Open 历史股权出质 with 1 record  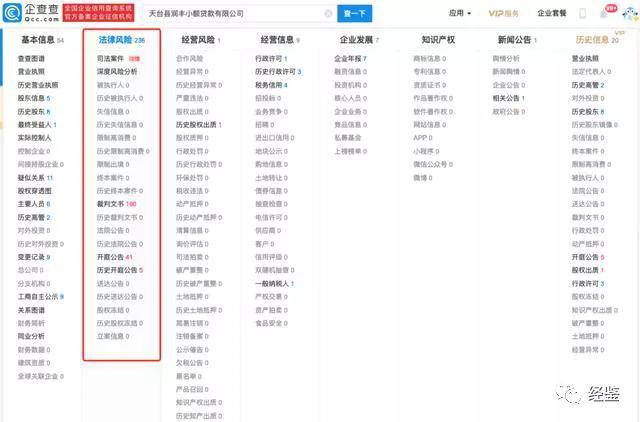[199, 124]
